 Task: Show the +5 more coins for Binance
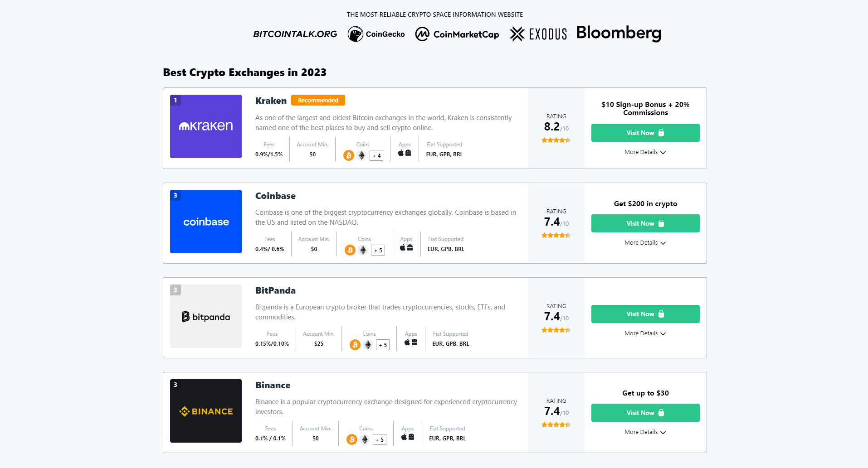click(380, 439)
